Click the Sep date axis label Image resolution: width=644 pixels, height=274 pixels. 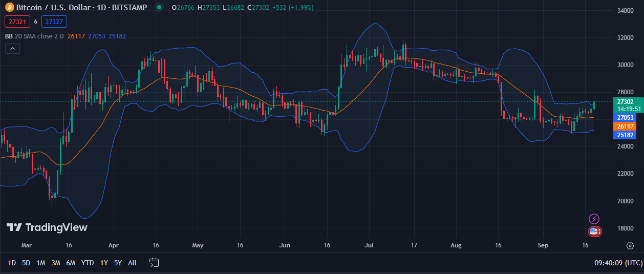pyautogui.click(x=543, y=246)
